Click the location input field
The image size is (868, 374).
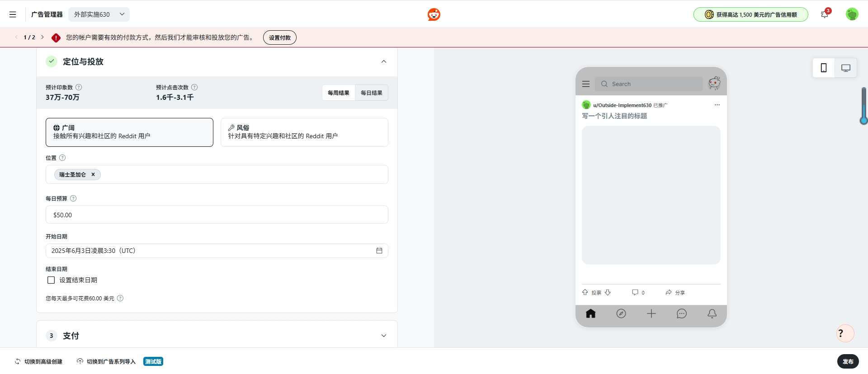click(217, 174)
